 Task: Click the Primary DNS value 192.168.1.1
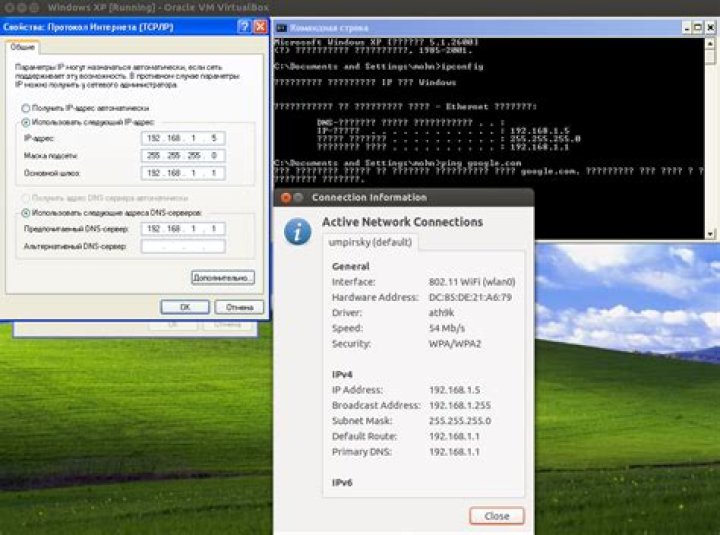point(454,452)
